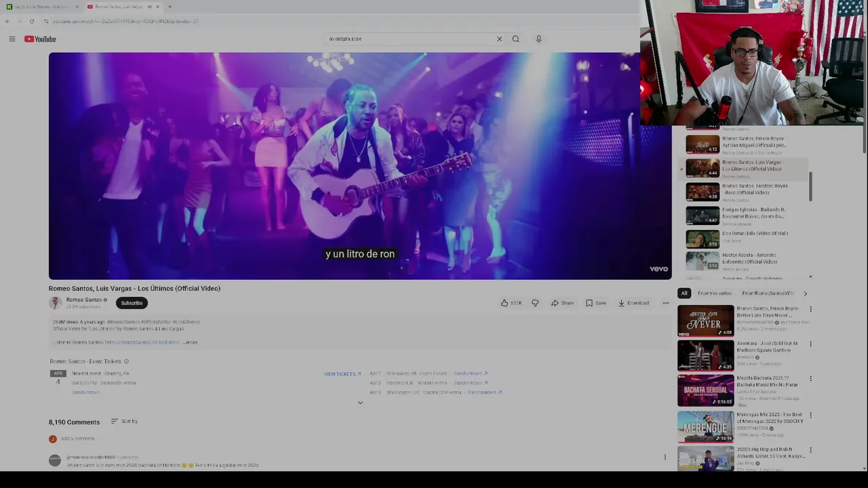Close the Romeo Santos YouTube browser tab
868x488 pixels.
(158, 7)
